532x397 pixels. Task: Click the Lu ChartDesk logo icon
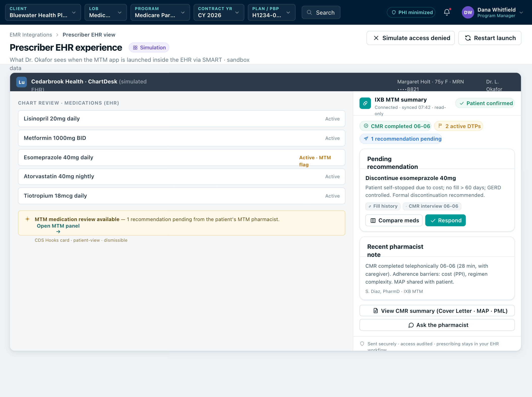pos(22,82)
